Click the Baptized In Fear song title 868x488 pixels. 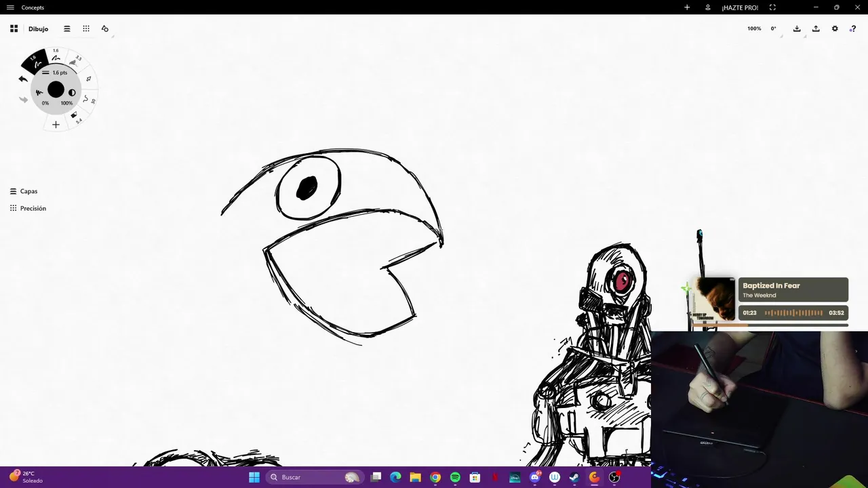tap(771, 285)
